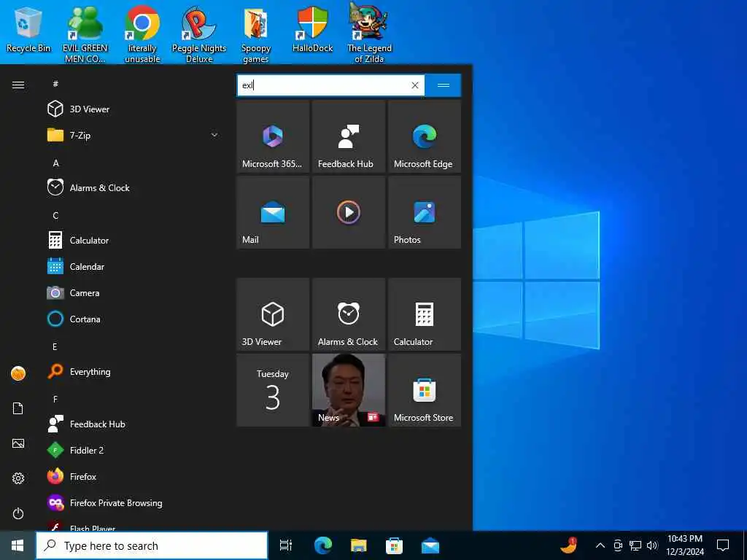Open the Calculator tile
Screen dimensions: 747x560
[x=425, y=314]
